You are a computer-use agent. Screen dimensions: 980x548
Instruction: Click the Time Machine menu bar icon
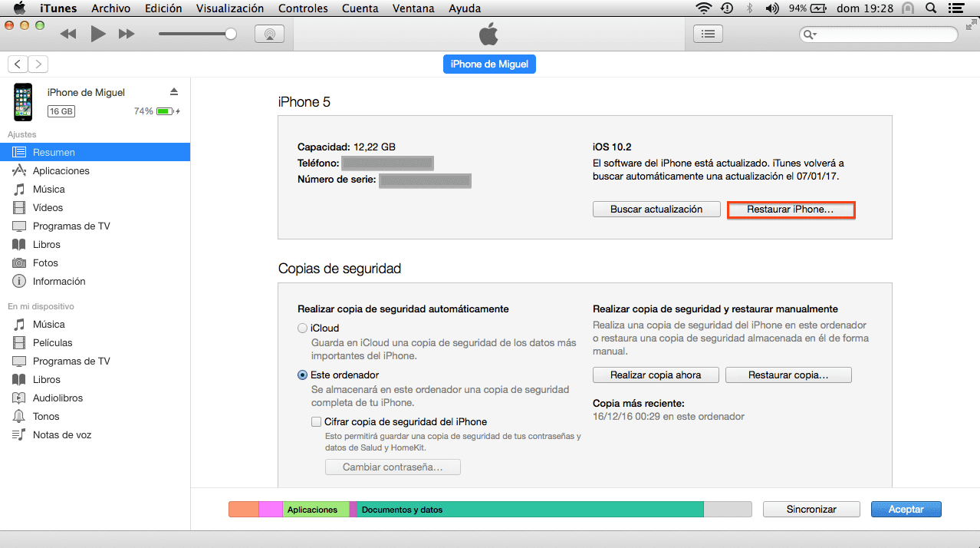(x=727, y=8)
